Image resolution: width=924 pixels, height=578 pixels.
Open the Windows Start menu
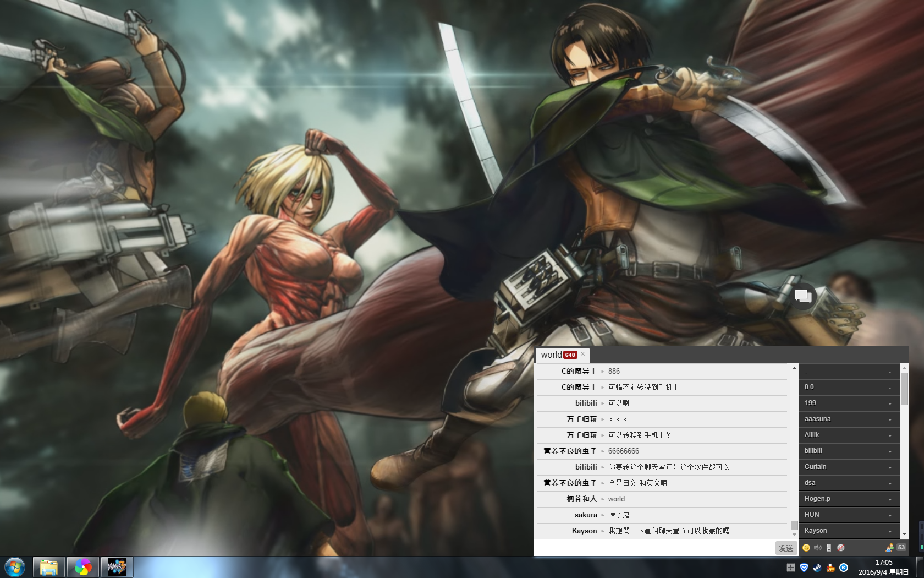(x=15, y=567)
